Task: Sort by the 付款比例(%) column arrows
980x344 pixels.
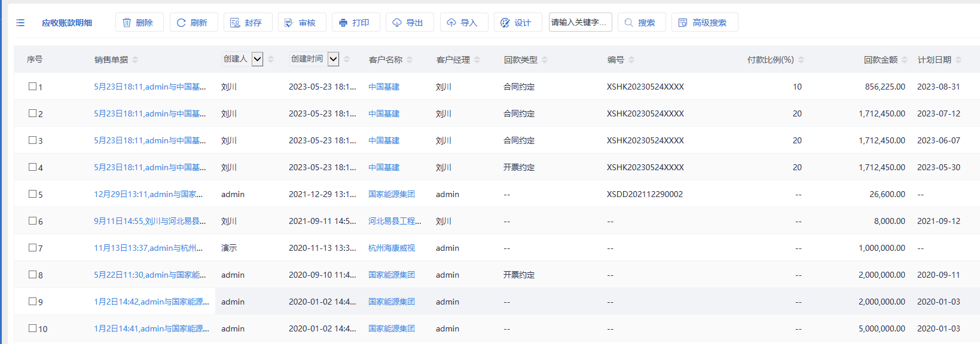Action: 801,60
